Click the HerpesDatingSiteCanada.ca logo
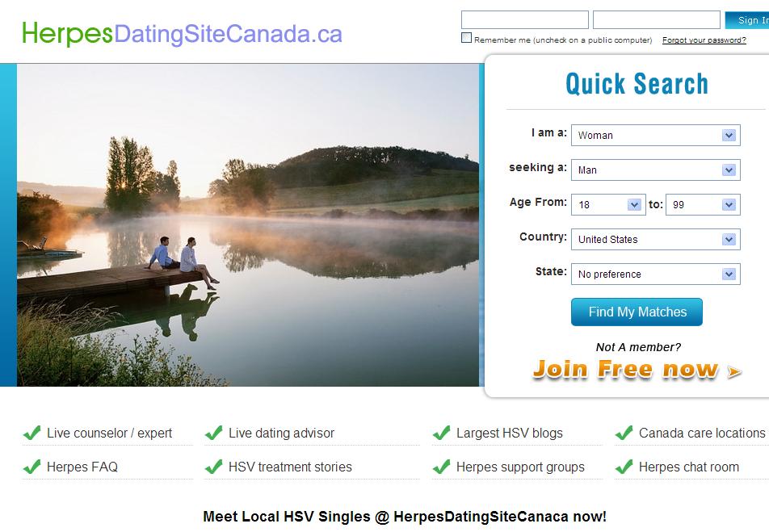The width and height of the screenshot is (769, 532). 182,34
